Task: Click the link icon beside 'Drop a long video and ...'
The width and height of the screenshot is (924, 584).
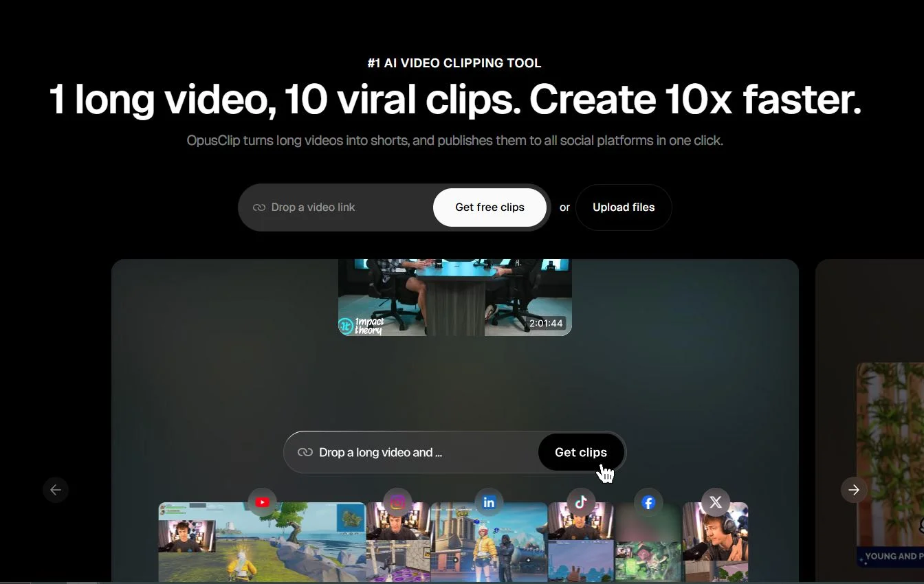Action: tap(305, 452)
